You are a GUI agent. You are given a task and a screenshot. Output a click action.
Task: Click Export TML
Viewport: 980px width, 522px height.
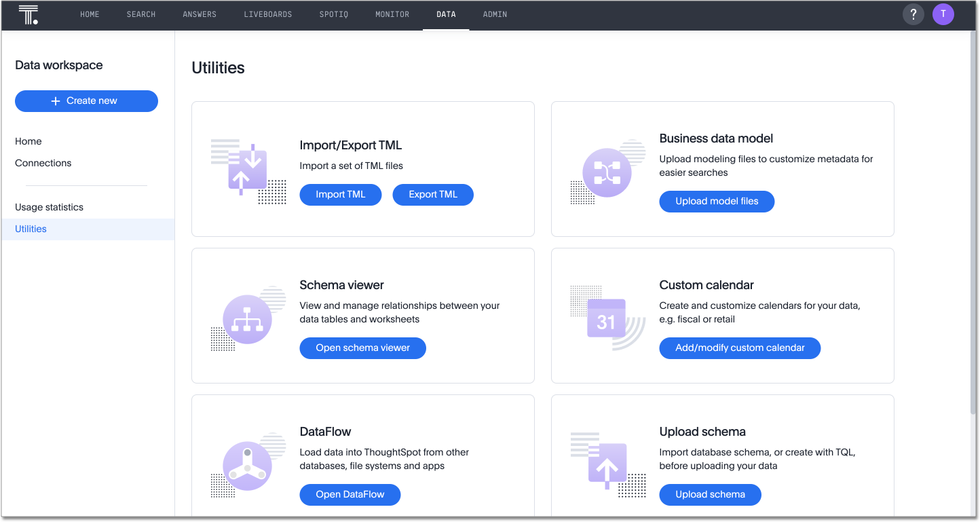point(432,194)
